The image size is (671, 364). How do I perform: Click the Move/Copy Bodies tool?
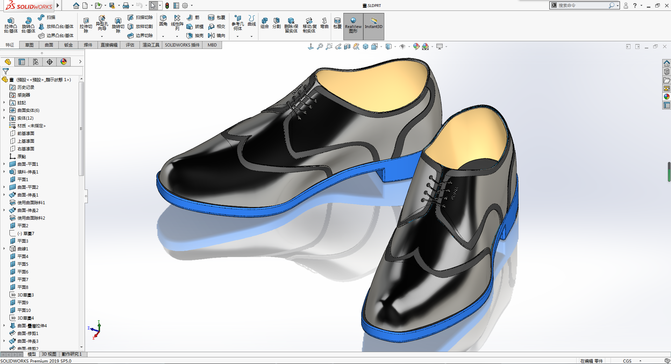(309, 25)
